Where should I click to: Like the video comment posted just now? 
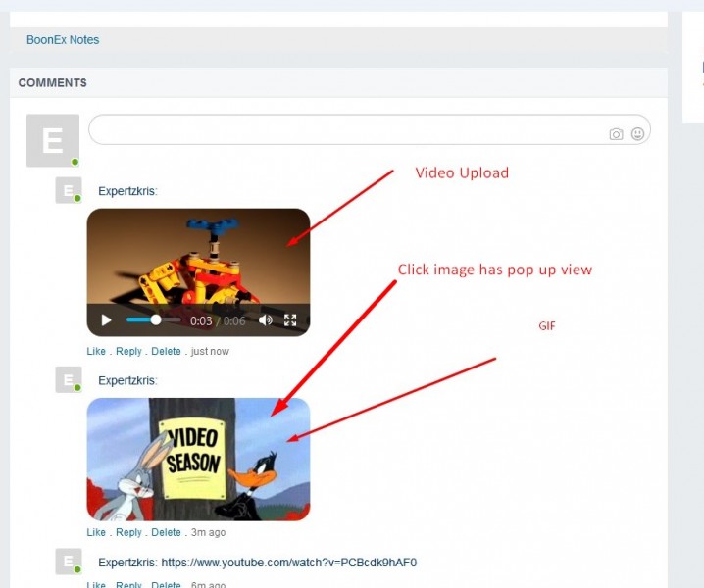coord(96,351)
